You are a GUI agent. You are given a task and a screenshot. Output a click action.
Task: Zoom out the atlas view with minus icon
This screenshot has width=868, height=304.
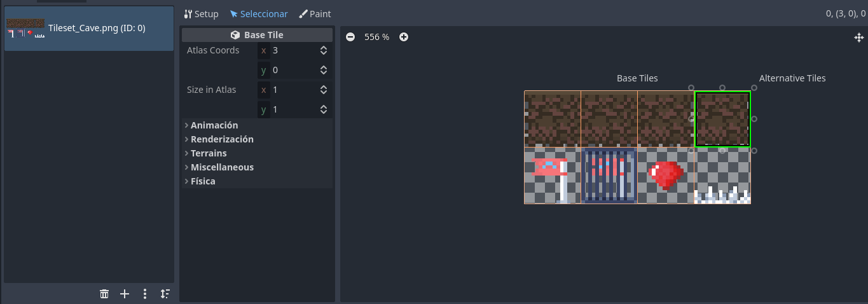[350, 37]
